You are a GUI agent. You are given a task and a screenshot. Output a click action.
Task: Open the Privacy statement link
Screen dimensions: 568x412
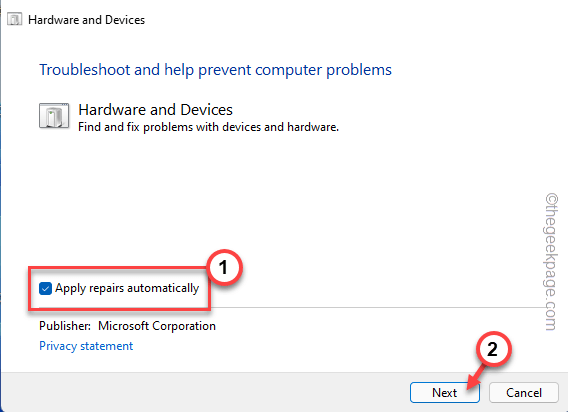pyautogui.click(x=86, y=346)
